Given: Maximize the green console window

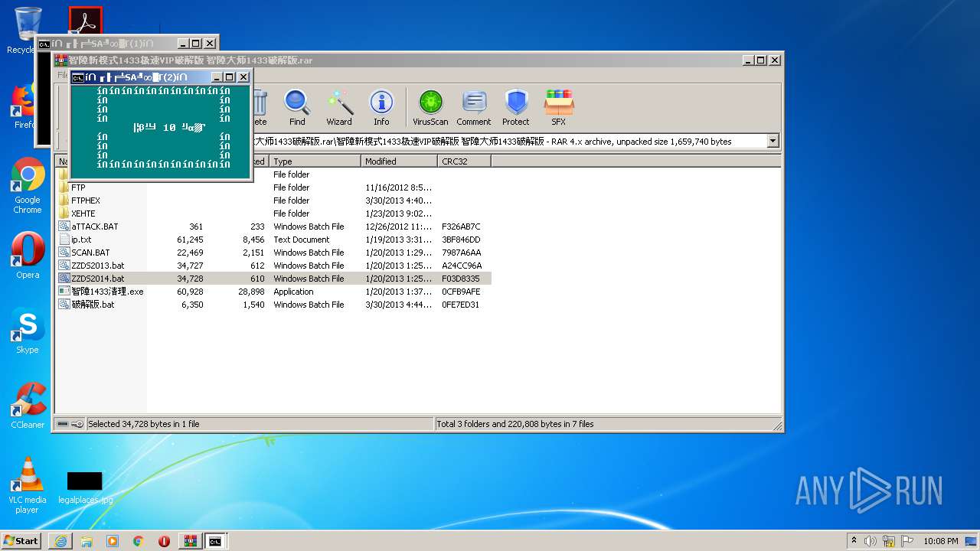Looking at the screenshot, I should tap(230, 77).
